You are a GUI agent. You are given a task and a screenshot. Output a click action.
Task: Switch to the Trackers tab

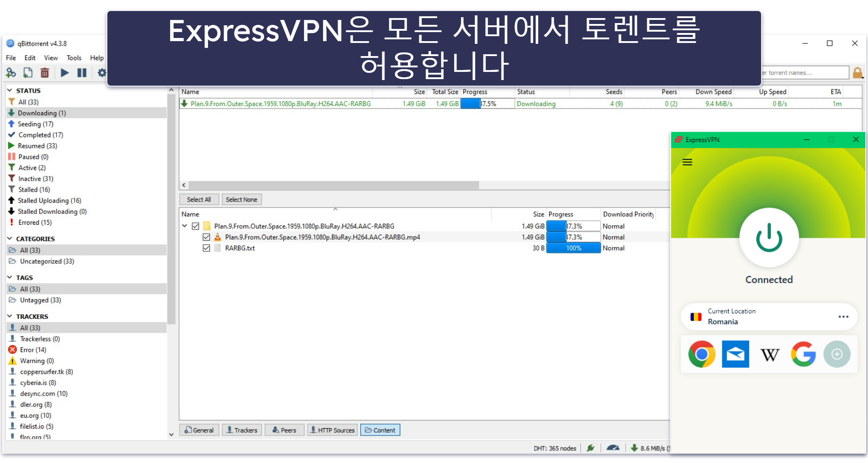pos(242,430)
